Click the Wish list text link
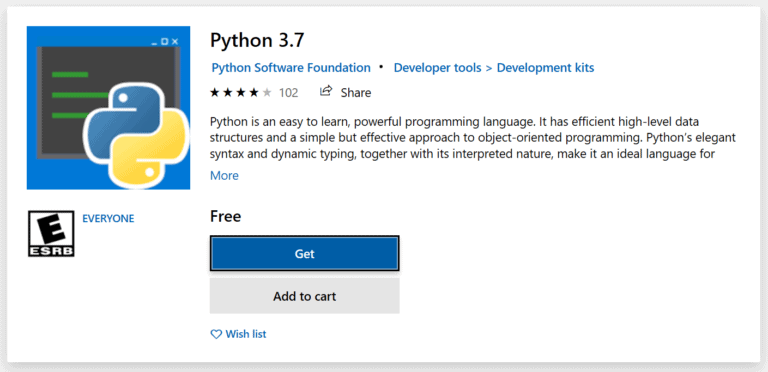 click(x=246, y=334)
